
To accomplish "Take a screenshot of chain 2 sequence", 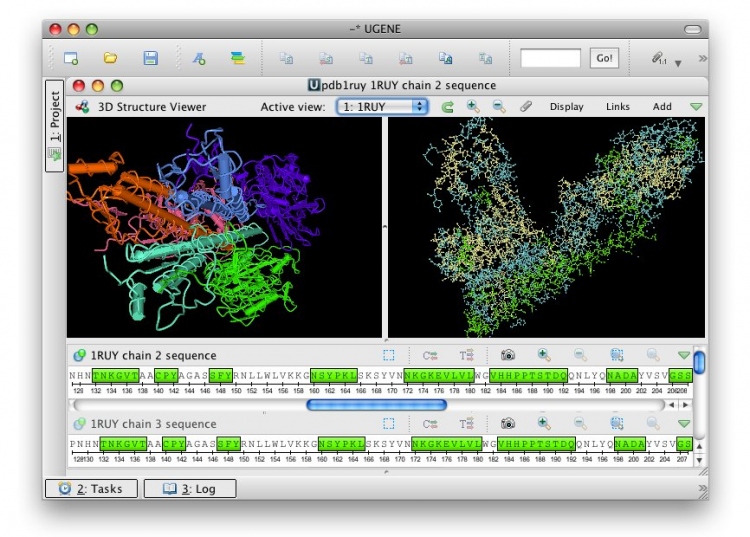I will 508,355.
